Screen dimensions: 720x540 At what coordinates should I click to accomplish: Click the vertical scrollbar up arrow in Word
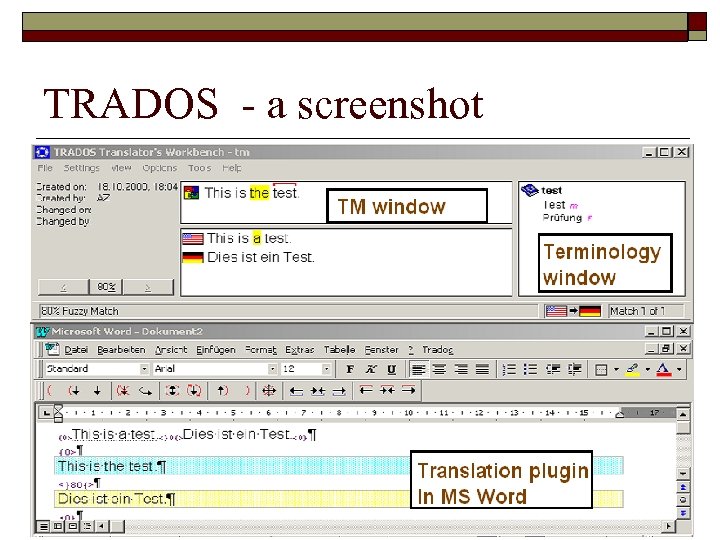tap(683, 414)
